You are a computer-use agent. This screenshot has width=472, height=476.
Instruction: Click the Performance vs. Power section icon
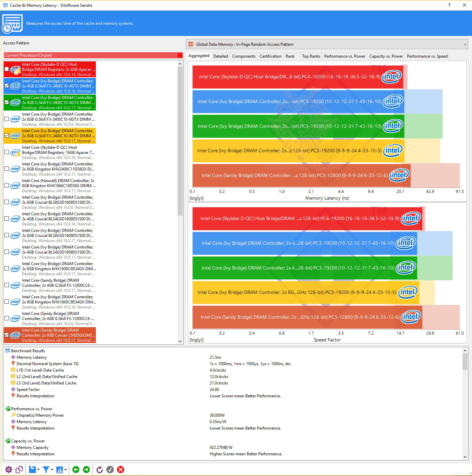tap(7, 409)
